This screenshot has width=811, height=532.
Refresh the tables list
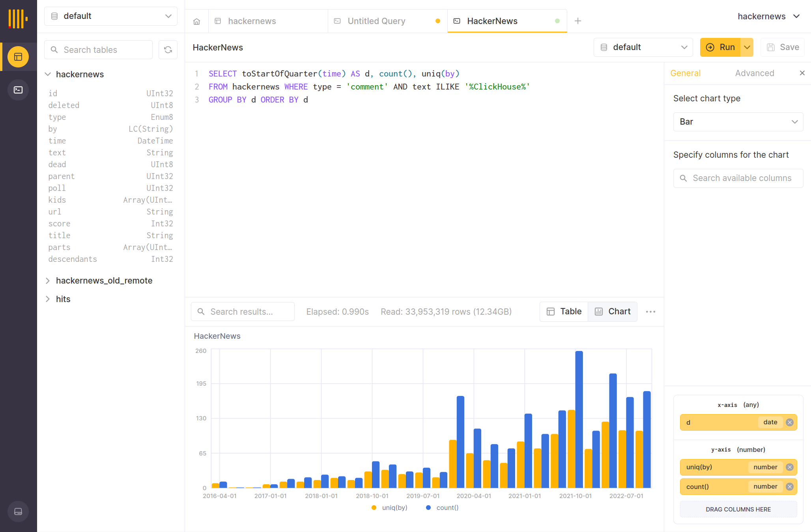168,50
